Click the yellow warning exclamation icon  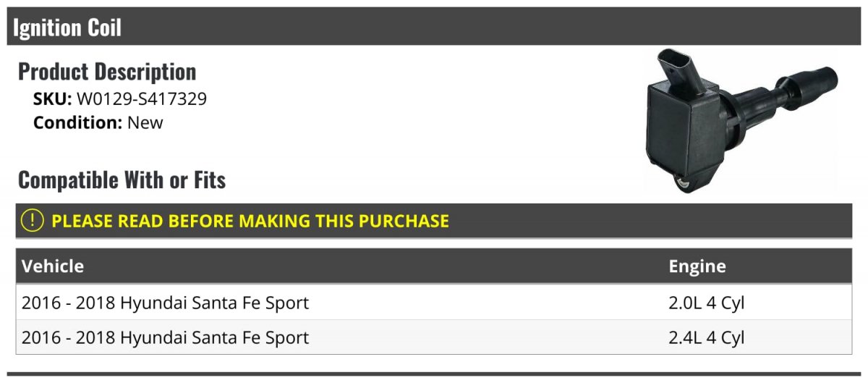[33, 221]
